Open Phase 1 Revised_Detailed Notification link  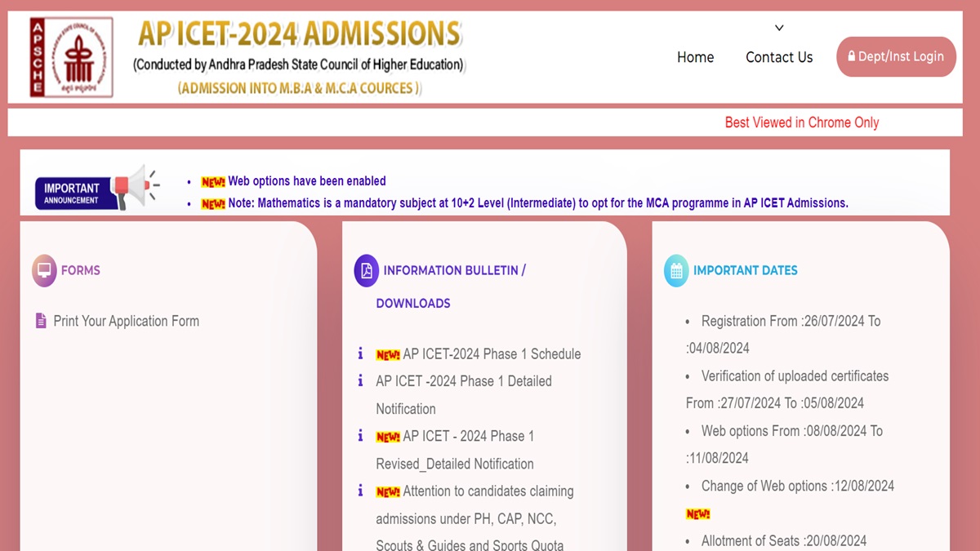point(455,450)
